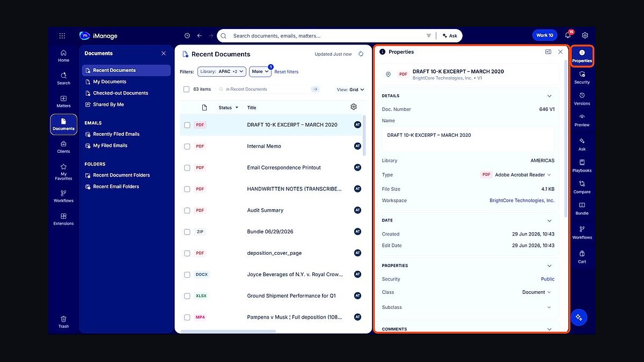
Task: Check the deposition_cover_page checkbox
Action: tap(187, 253)
